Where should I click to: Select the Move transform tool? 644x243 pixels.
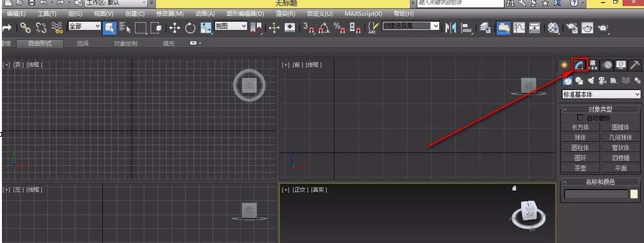point(175,28)
